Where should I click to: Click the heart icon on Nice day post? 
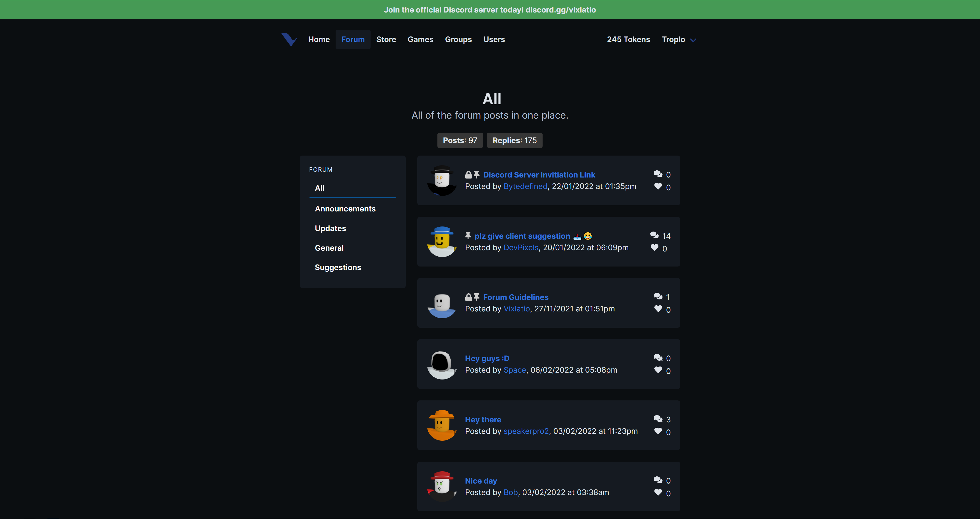click(658, 492)
